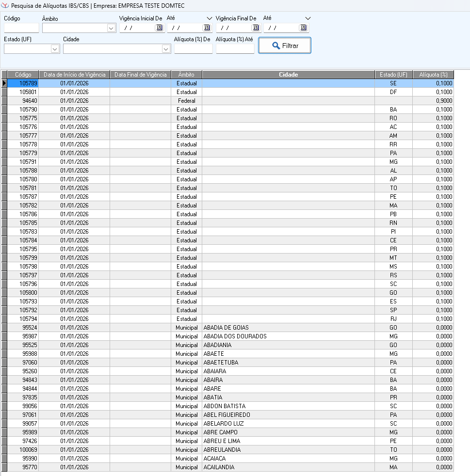Open calendar picker for Vigência Final De
The height and width of the screenshot is (476, 470).
(256, 28)
